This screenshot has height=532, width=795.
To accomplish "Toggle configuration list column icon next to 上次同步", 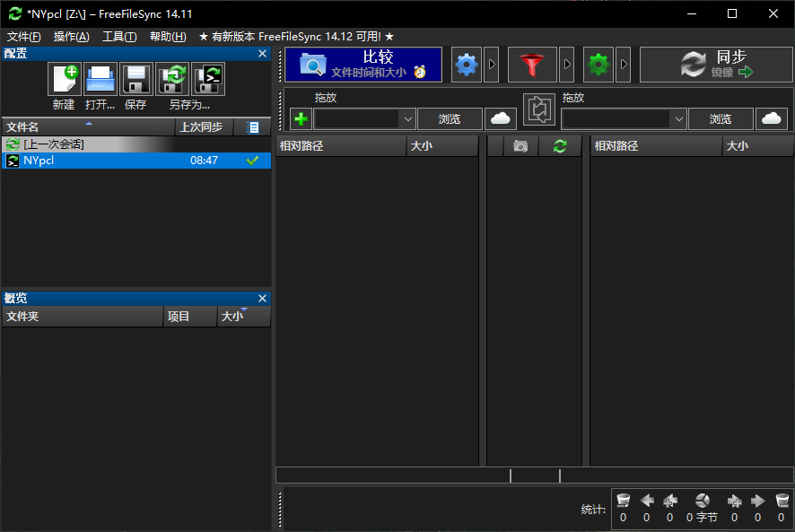I will click(x=252, y=127).
